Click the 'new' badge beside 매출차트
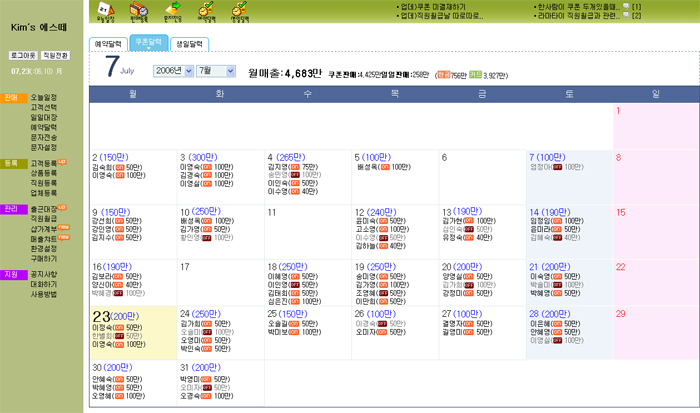Image resolution: width=700 pixels, height=413 pixels. coord(63,239)
